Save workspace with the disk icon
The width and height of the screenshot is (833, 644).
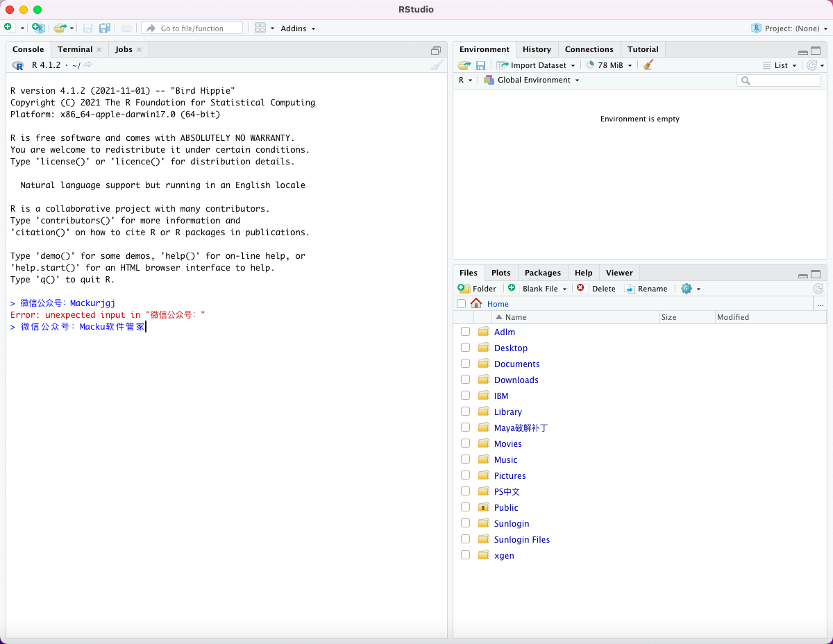(x=480, y=65)
